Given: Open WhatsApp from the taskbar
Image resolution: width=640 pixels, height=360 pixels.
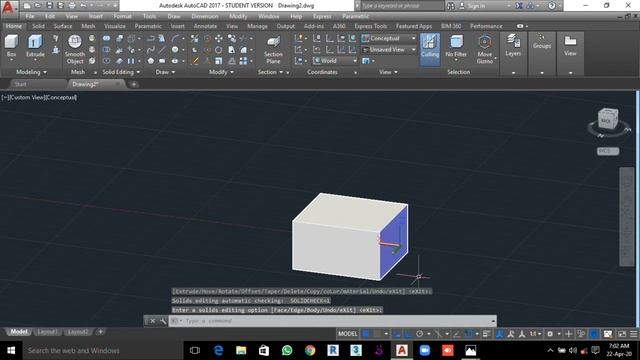Looking at the screenshot, I should pos(287,351).
